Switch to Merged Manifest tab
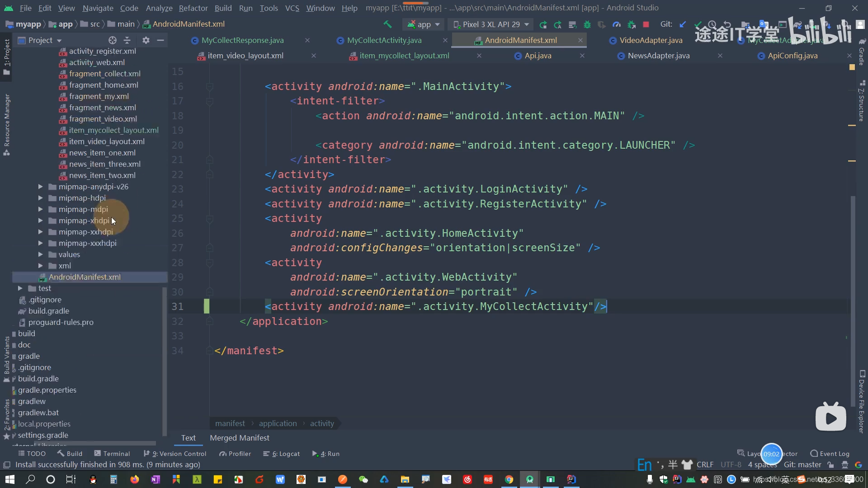 (x=240, y=438)
